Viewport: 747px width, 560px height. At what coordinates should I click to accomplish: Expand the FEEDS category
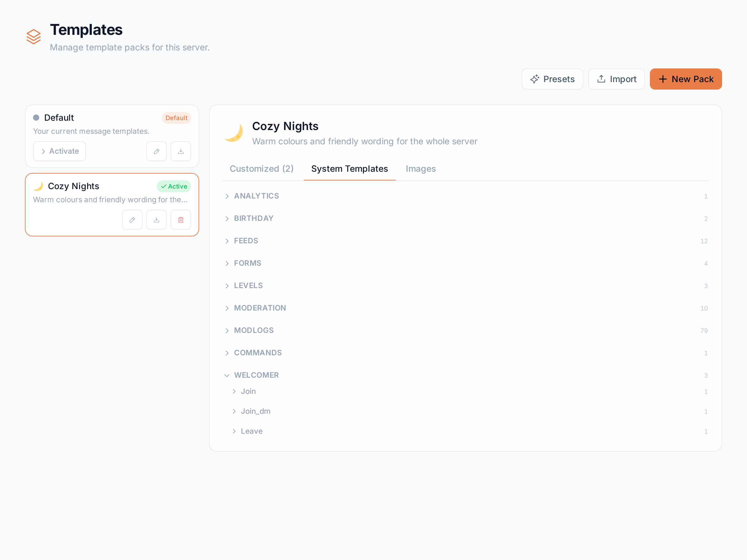[x=465, y=241]
